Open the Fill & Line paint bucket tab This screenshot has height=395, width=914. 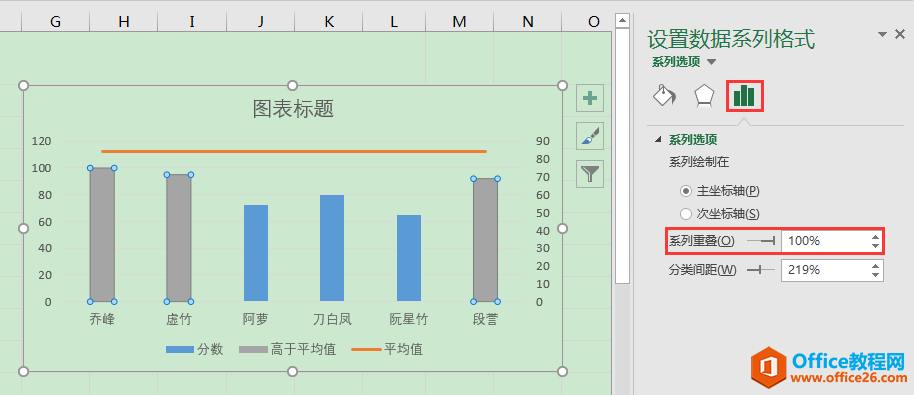click(x=665, y=96)
